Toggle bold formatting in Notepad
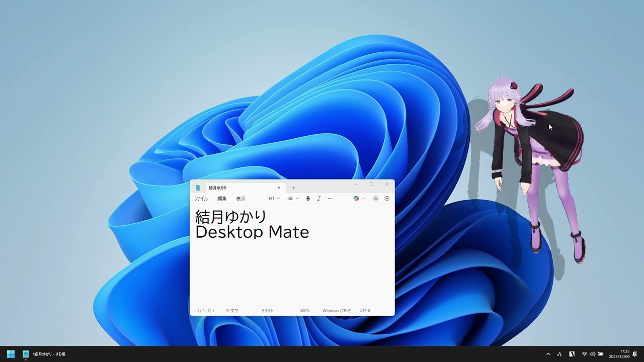This screenshot has height=362, width=644. coord(308,199)
